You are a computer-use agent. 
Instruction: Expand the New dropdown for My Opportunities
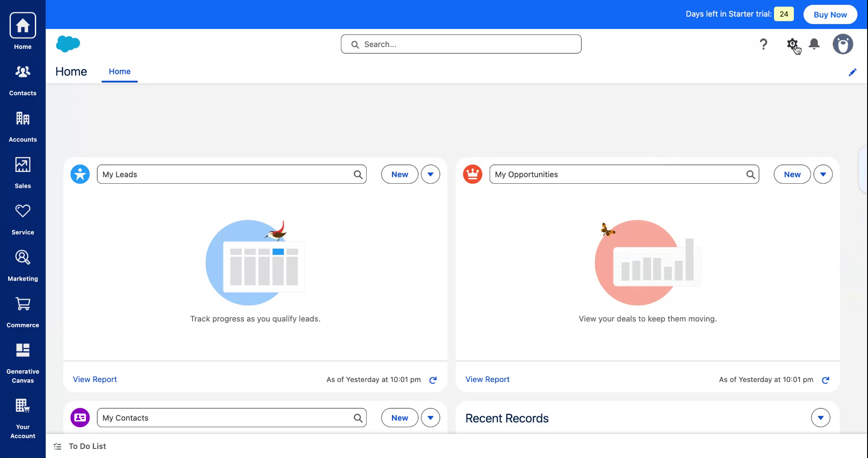coord(823,174)
